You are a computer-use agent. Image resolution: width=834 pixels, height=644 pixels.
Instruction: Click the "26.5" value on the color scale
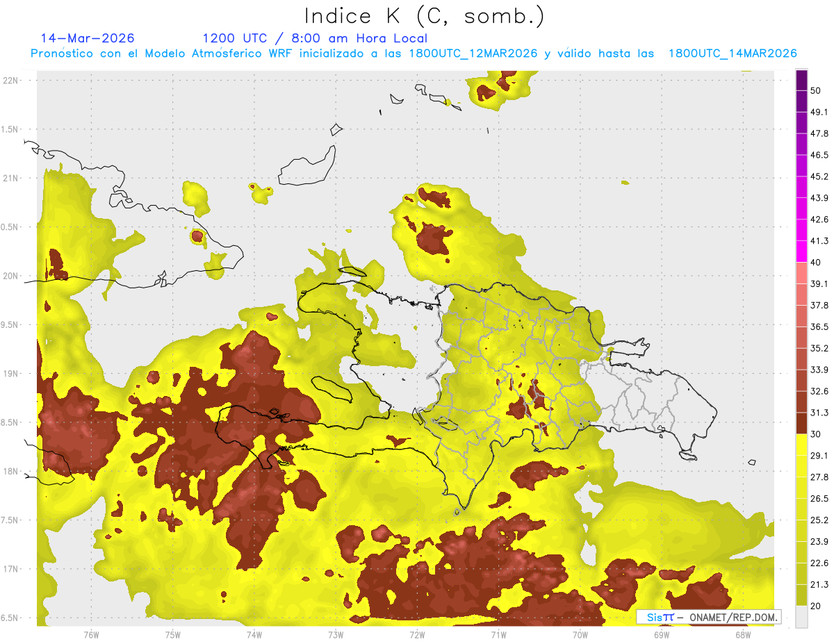click(819, 499)
